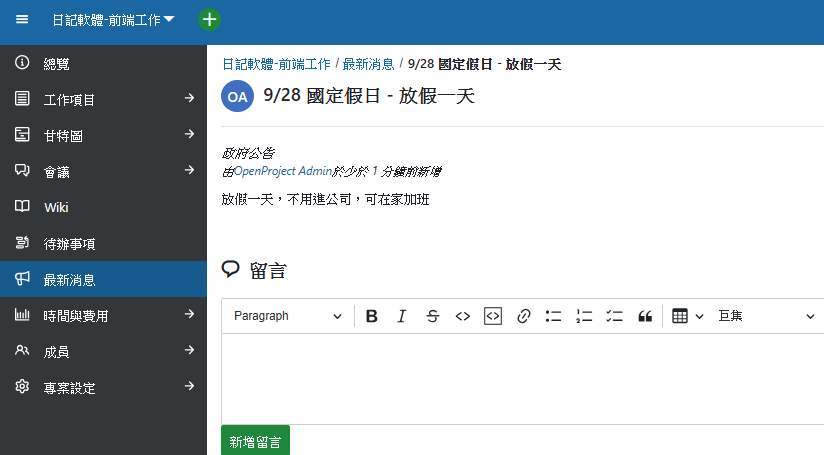Select 最新消息 in the sidebar
824x455 pixels.
[103, 279]
